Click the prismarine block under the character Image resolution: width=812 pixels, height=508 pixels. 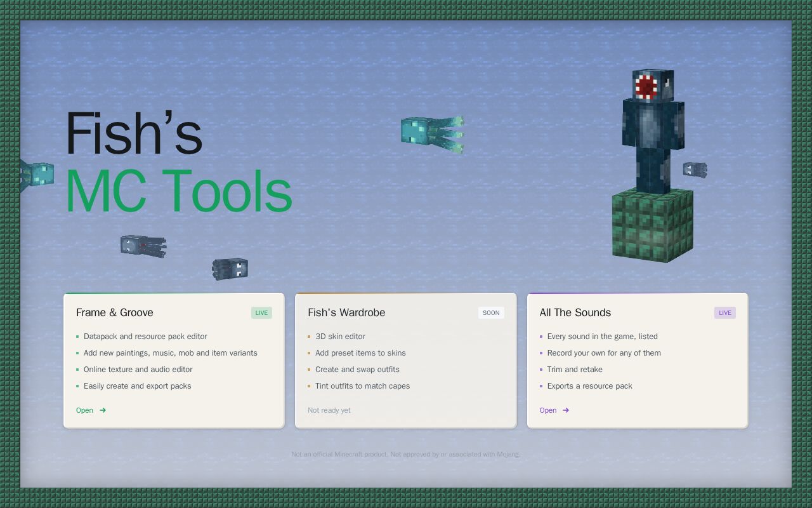click(x=653, y=226)
